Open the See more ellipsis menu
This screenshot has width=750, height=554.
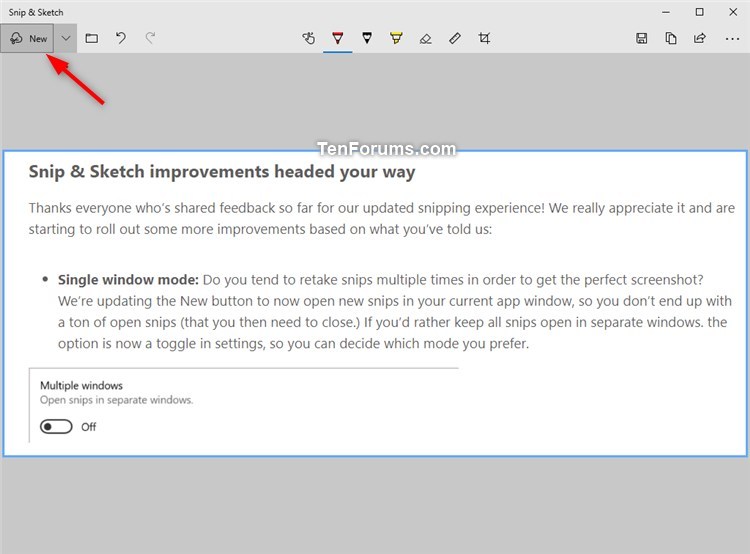coord(732,39)
